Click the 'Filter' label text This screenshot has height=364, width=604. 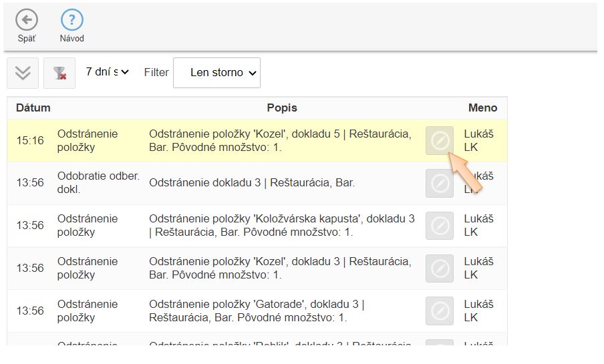click(156, 72)
